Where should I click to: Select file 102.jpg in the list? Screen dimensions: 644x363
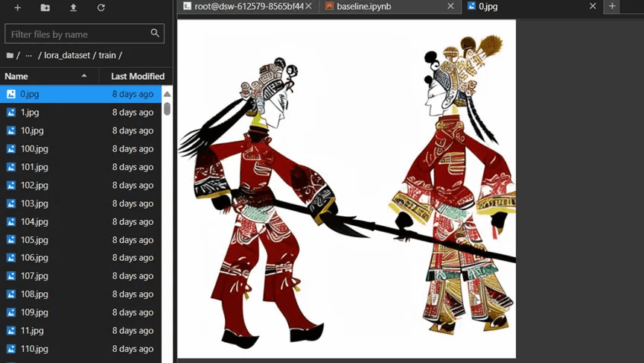tap(80, 186)
